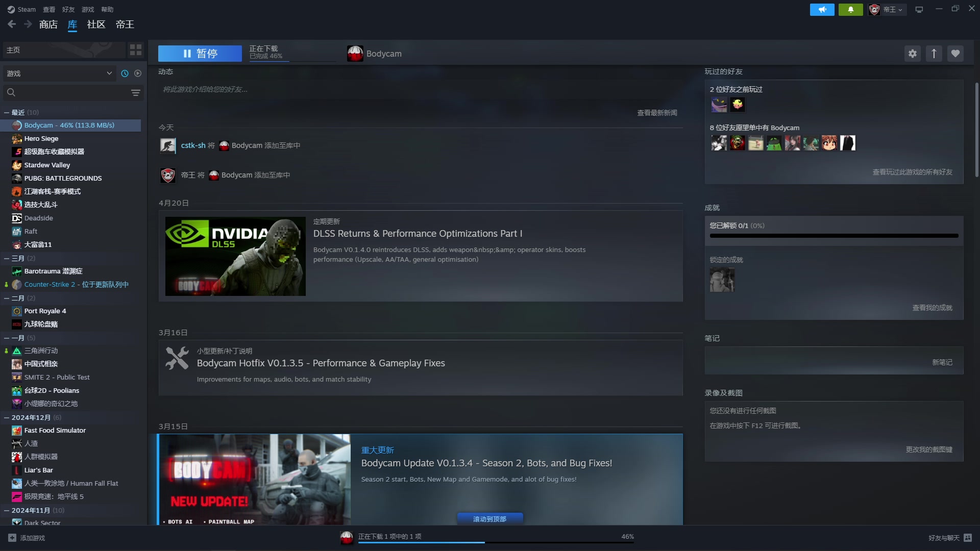Collapse the 2024年11月 category
The width and height of the screenshot is (980, 551).
coord(7,510)
